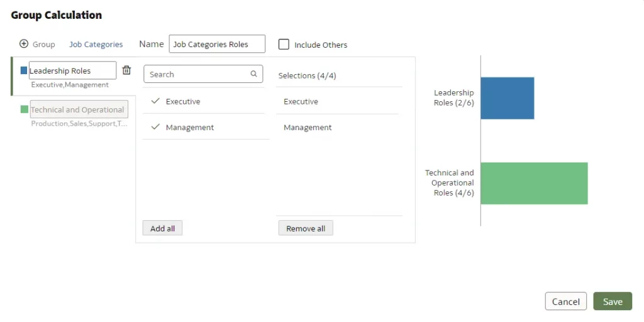Click the blue Leadership Roles color swatch
The image size is (644, 322).
[x=24, y=71]
